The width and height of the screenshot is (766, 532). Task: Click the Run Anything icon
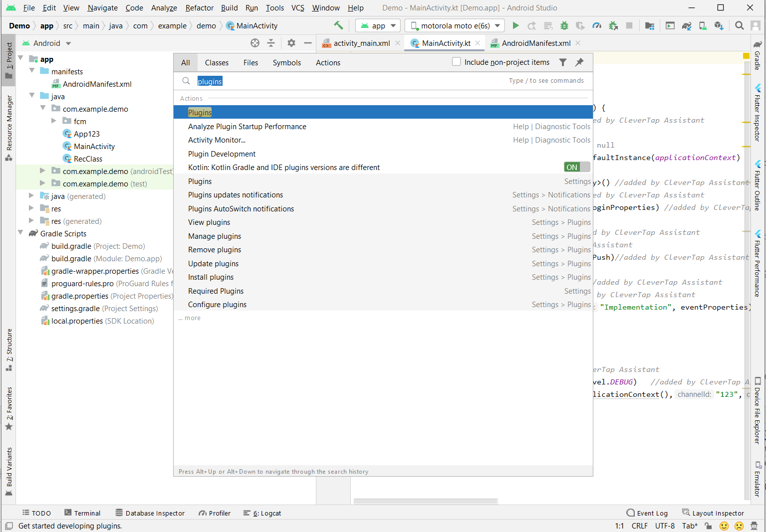[670, 25]
